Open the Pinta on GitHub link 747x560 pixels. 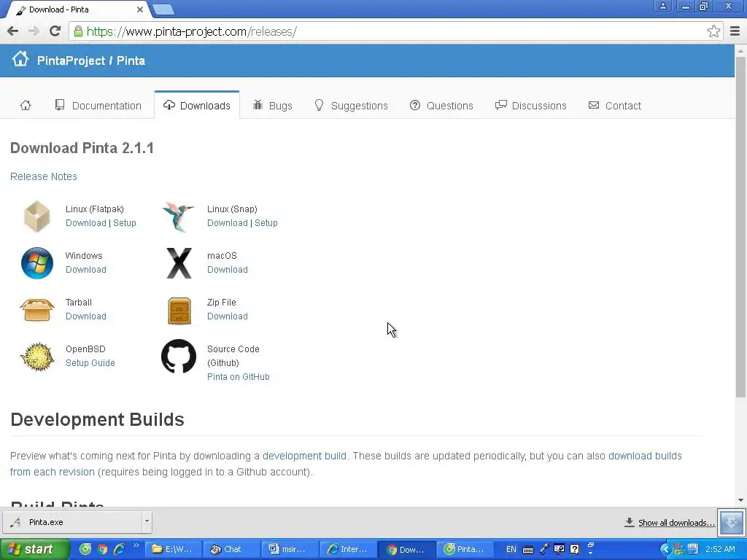239,377
